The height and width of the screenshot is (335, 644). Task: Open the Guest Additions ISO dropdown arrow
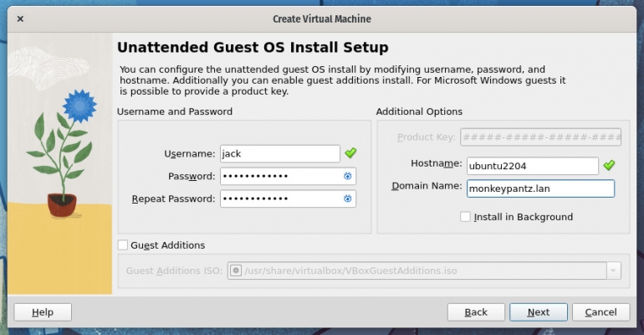(x=613, y=271)
